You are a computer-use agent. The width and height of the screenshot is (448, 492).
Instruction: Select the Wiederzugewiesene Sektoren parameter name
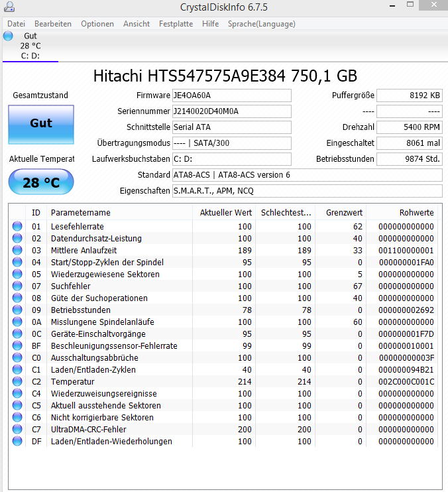pyautogui.click(x=105, y=275)
